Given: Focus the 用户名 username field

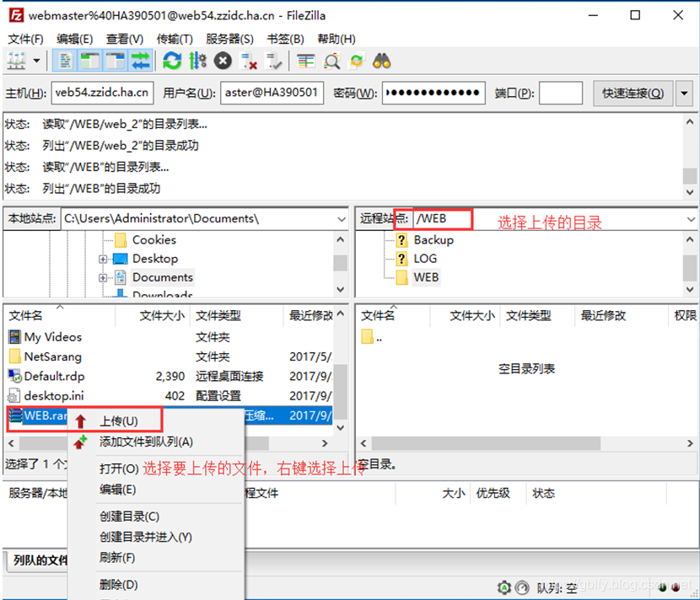Looking at the screenshot, I should pyautogui.click(x=272, y=93).
